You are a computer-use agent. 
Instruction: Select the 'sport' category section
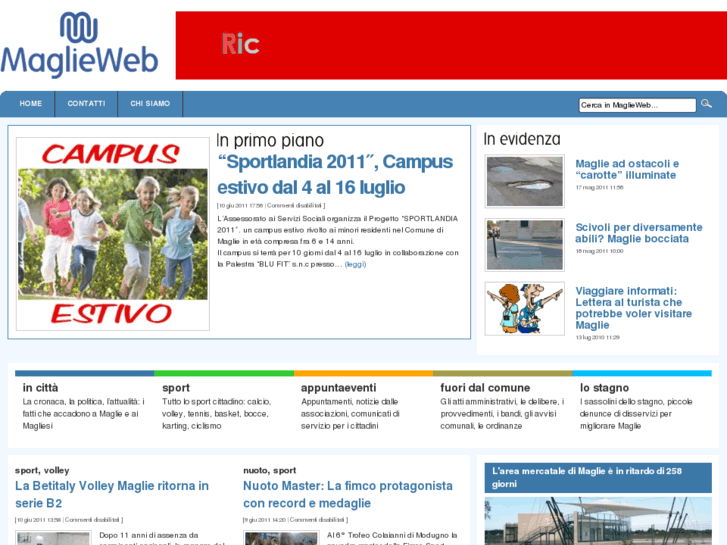click(176, 388)
